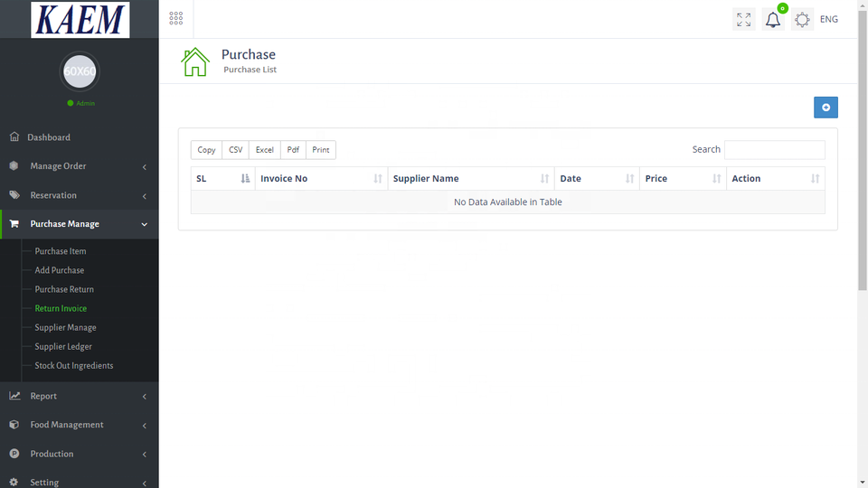This screenshot has height=488, width=868.
Task: Open Purchase Item submenu
Action: pyautogui.click(x=61, y=251)
